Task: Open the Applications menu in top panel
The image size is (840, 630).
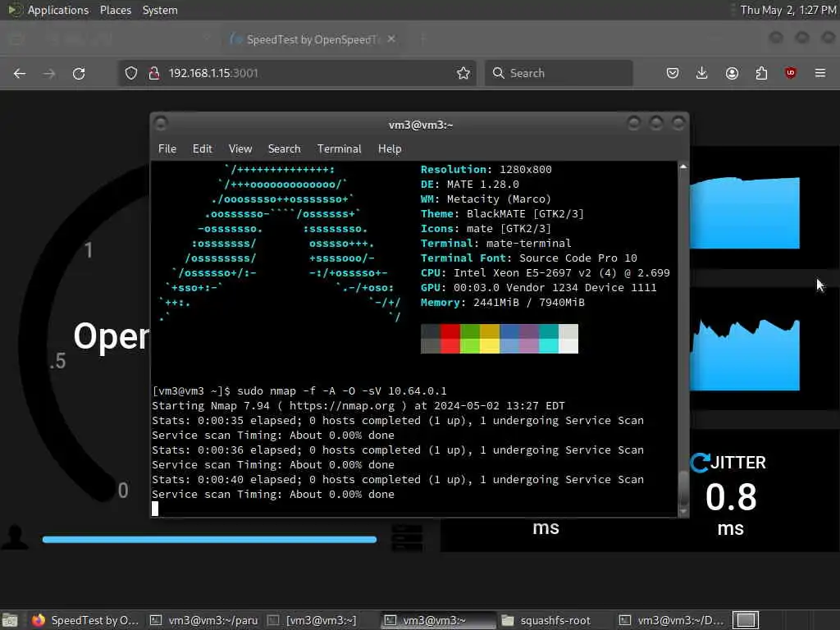Action: pyautogui.click(x=58, y=10)
